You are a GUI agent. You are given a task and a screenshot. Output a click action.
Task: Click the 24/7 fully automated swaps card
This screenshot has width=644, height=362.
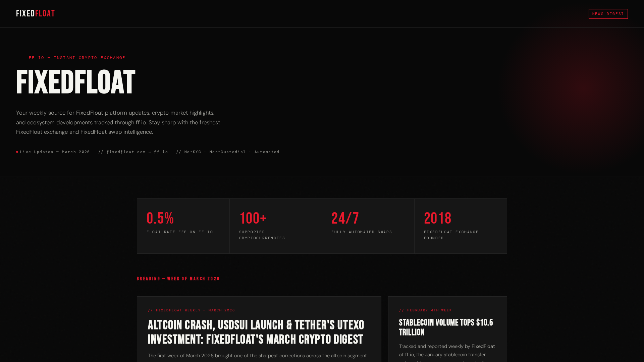pyautogui.click(x=368, y=226)
